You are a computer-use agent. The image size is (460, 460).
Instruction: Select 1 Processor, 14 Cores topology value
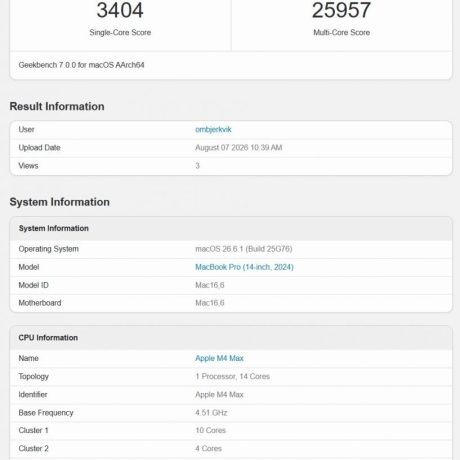click(x=233, y=376)
